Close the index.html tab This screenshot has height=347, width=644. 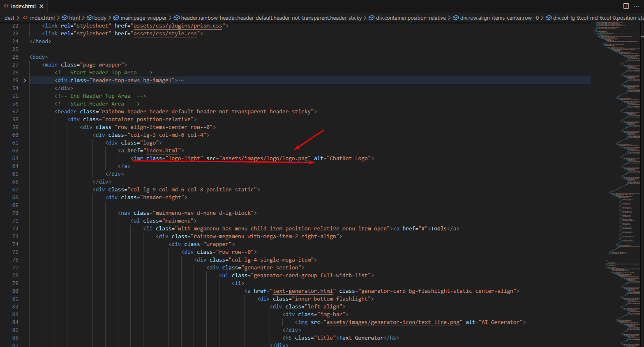click(42, 6)
